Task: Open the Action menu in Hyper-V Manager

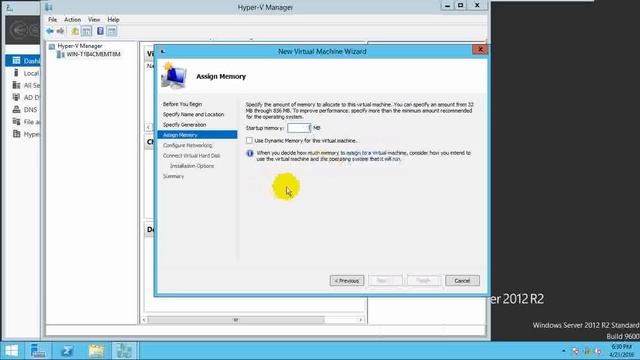Action: pos(72,20)
